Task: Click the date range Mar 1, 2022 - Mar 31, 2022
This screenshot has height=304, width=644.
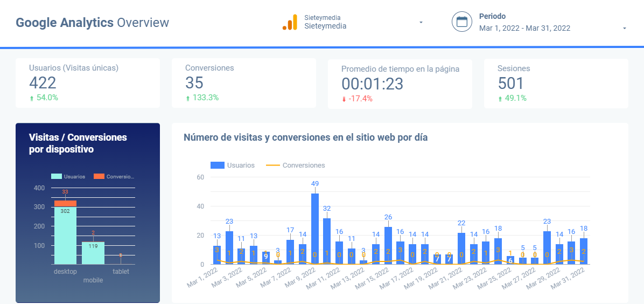Action: click(x=524, y=28)
